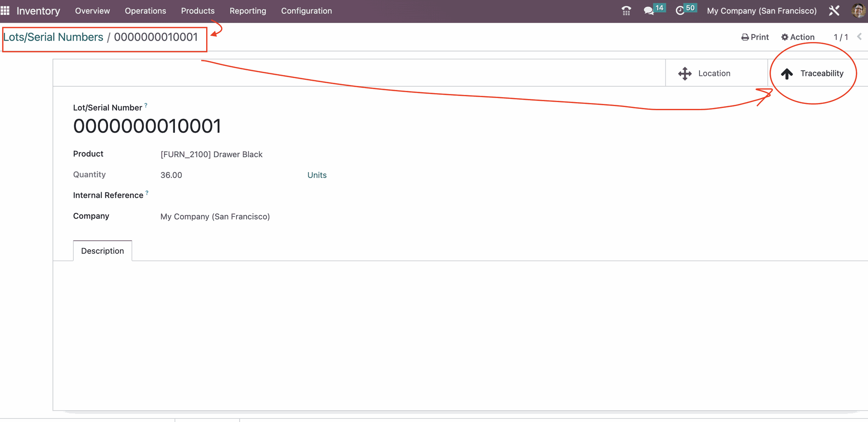Click the Lot/Serial Number help tooltip icon
Screen dimensions: 868x422
[x=146, y=105]
